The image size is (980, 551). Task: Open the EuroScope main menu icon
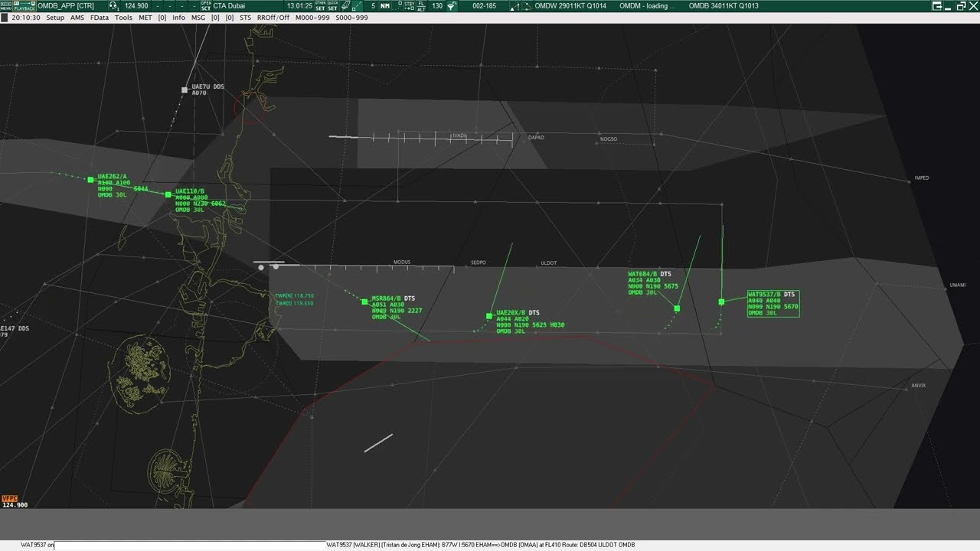coord(6,5)
